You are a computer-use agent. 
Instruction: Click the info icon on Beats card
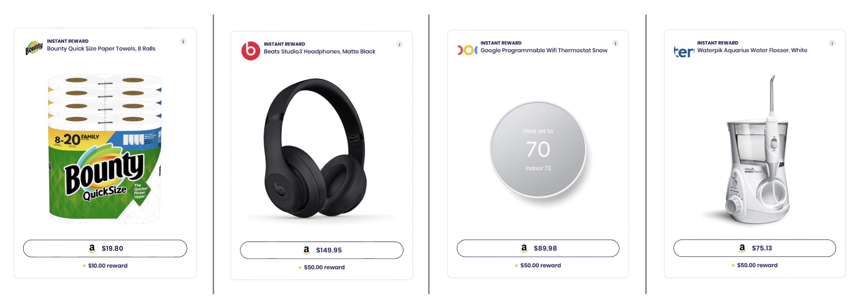pos(399,44)
